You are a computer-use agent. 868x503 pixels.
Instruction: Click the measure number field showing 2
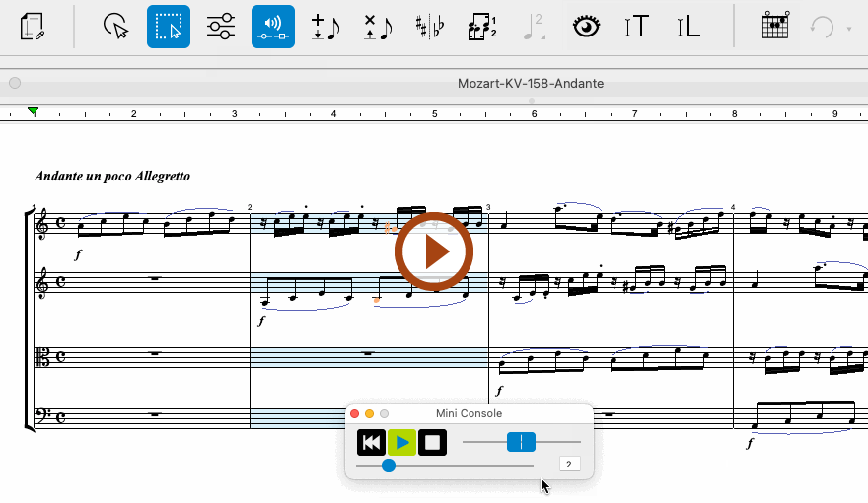point(569,465)
